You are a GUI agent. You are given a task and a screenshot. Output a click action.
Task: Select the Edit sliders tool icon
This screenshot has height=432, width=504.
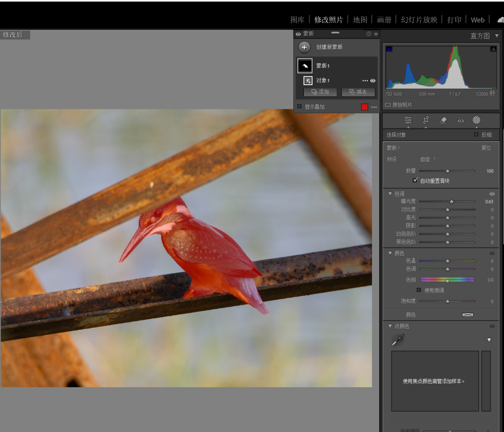point(408,120)
